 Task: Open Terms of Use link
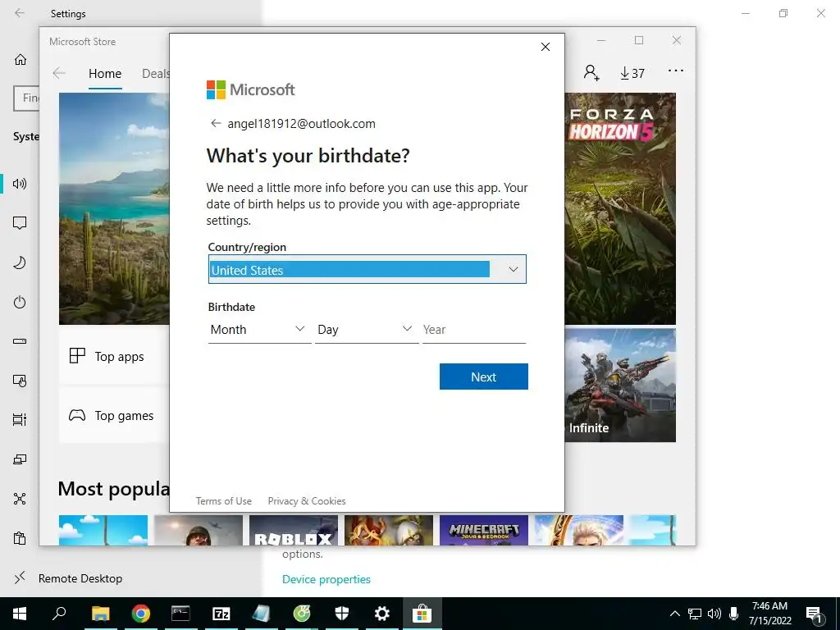[223, 501]
